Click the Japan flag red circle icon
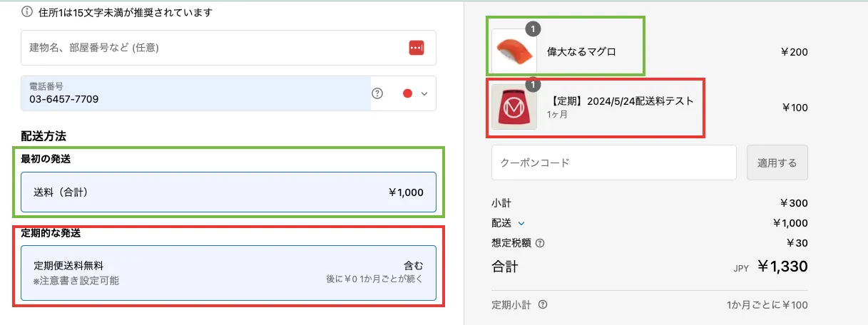Screen dimensions: 868x325 (x=408, y=93)
